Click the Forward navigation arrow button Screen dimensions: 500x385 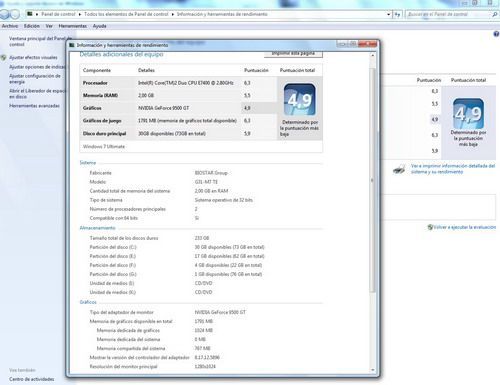pyautogui.click(x=15, y=14)
